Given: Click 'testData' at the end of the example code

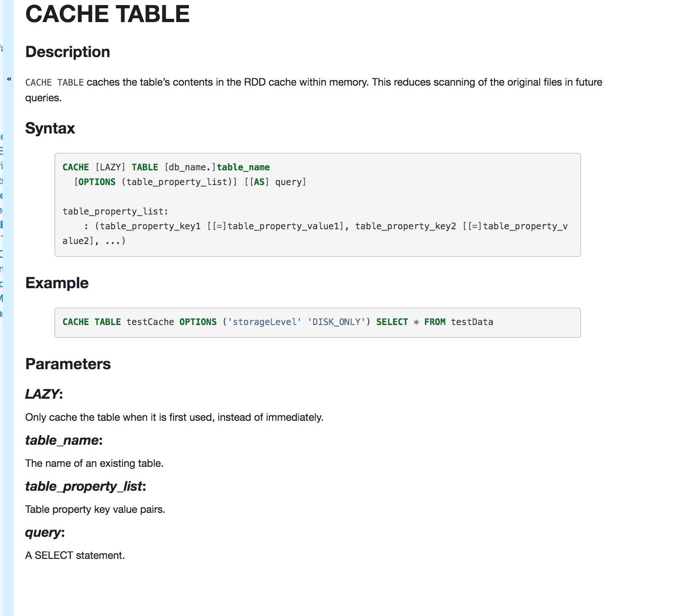Looking at the screenshot, I should [x=472, y=322].
